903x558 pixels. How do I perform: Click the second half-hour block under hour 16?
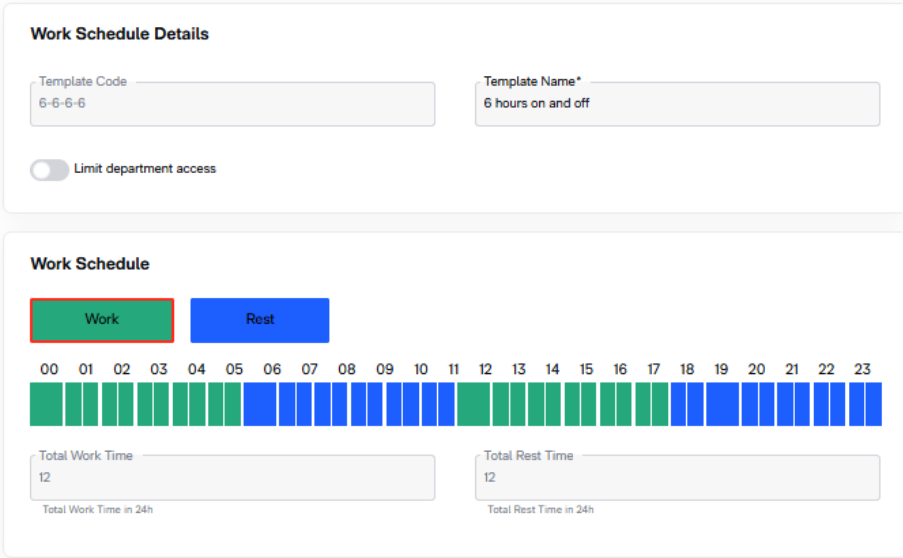pos(624,404)
